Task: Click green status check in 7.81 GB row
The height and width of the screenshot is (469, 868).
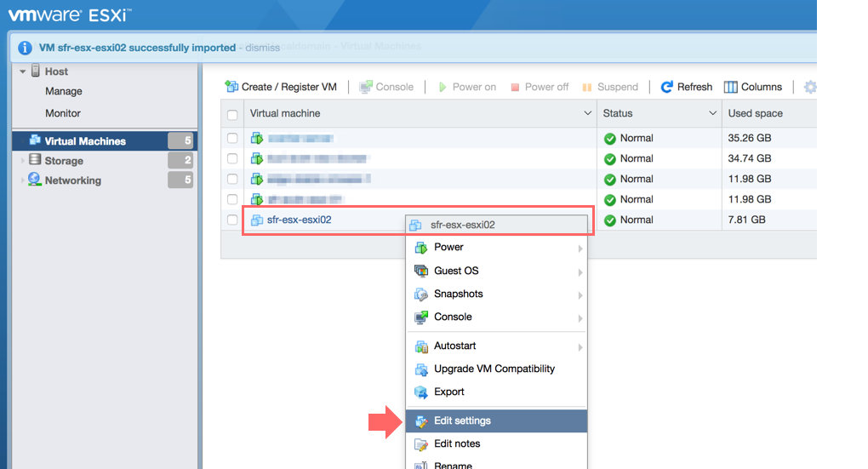Action: coord(610,220)
